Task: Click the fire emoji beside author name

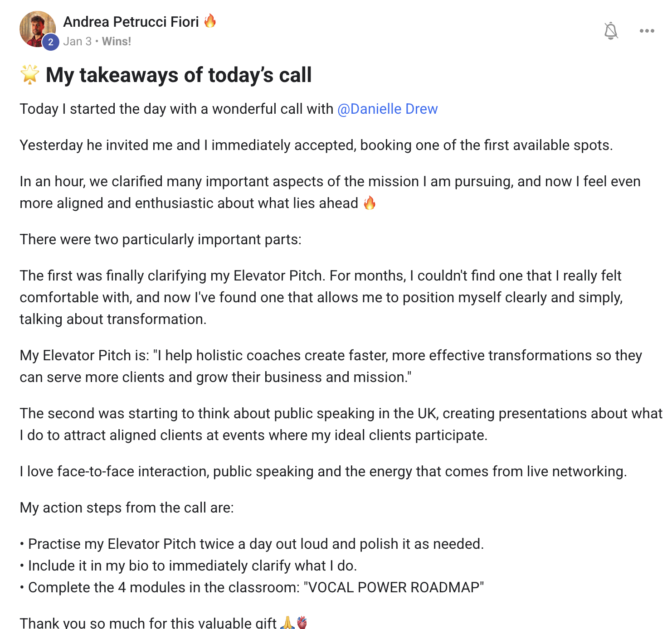Action: tap(210, 21)
